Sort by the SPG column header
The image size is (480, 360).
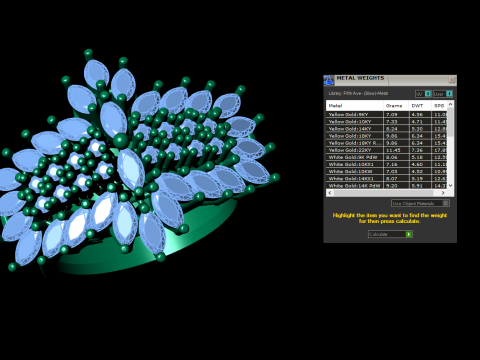click(x=439, y=106)
